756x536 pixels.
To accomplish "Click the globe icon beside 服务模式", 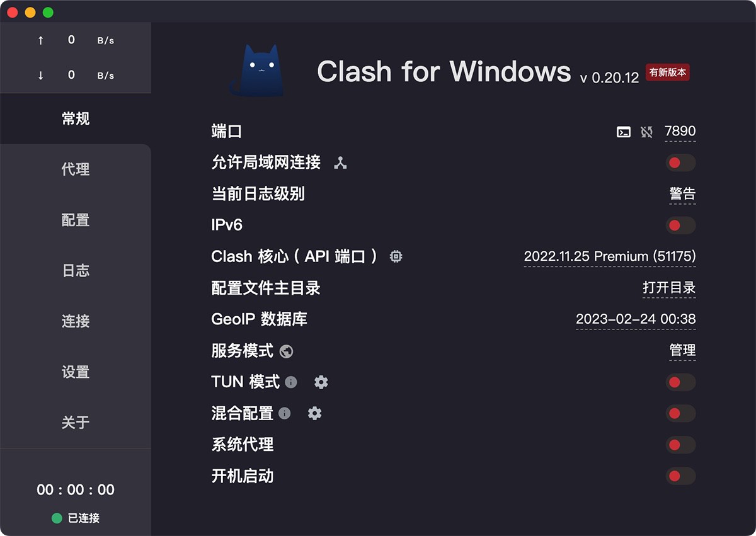I will 287,351.
